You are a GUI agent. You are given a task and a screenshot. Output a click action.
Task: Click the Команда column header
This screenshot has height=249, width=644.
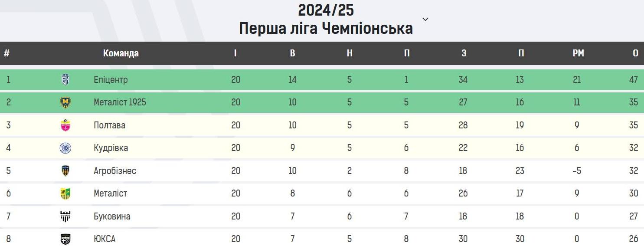121,53
